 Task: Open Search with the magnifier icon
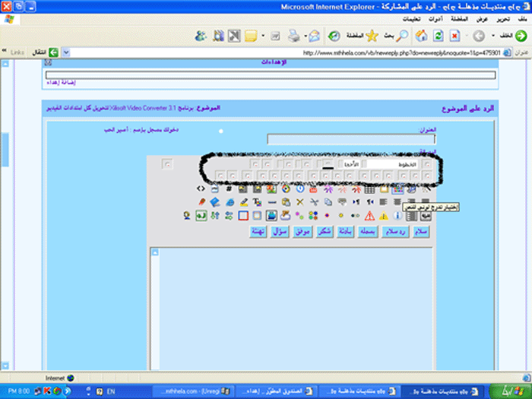coord(401,36)
